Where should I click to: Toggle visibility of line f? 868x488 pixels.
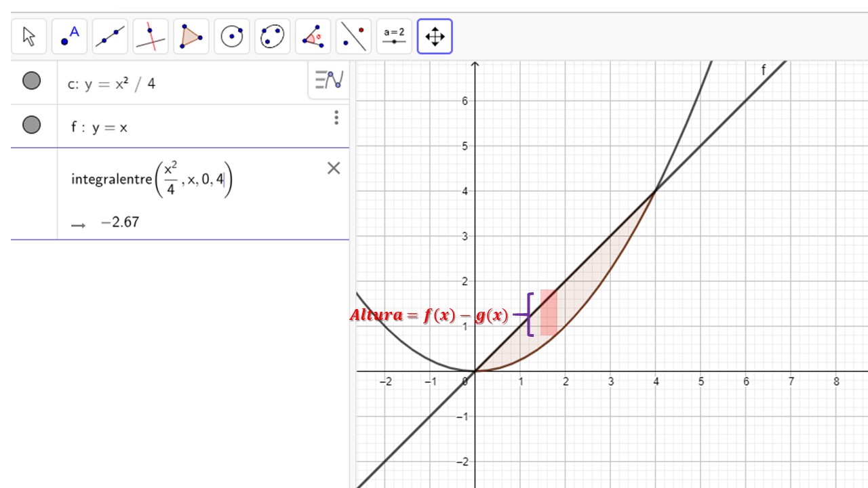31,125
